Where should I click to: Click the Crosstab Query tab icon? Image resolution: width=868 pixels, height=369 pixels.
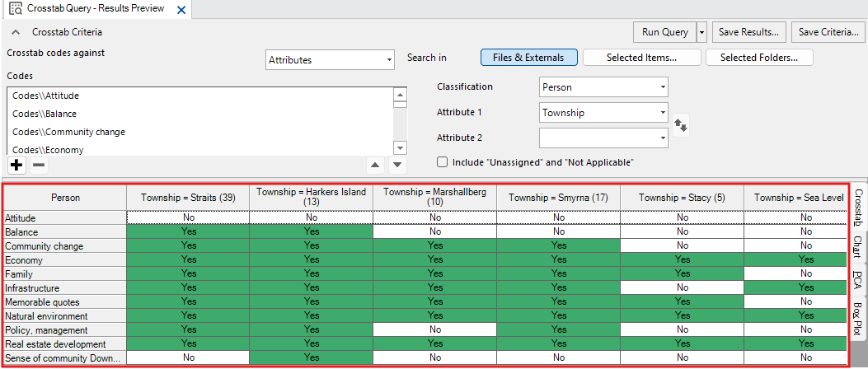pos(16,9)
